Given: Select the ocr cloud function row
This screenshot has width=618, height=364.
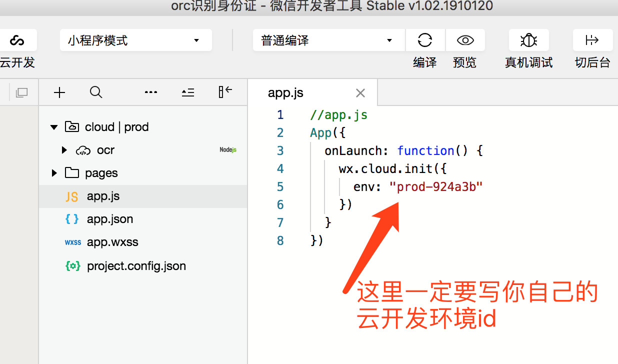Looking at the screenshot, I should tap(143, 150).
